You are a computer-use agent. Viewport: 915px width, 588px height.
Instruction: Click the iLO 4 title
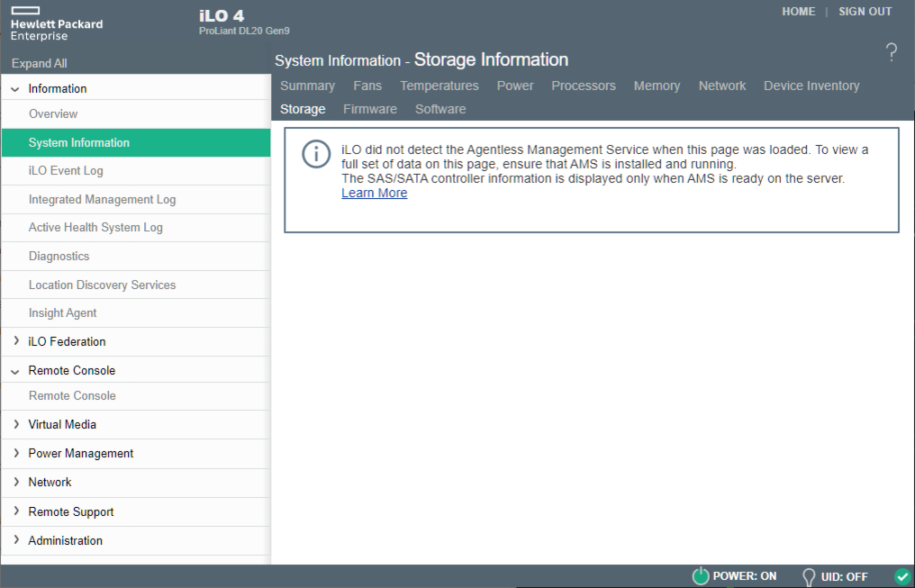pyautogui.click(x=222, y=15)
